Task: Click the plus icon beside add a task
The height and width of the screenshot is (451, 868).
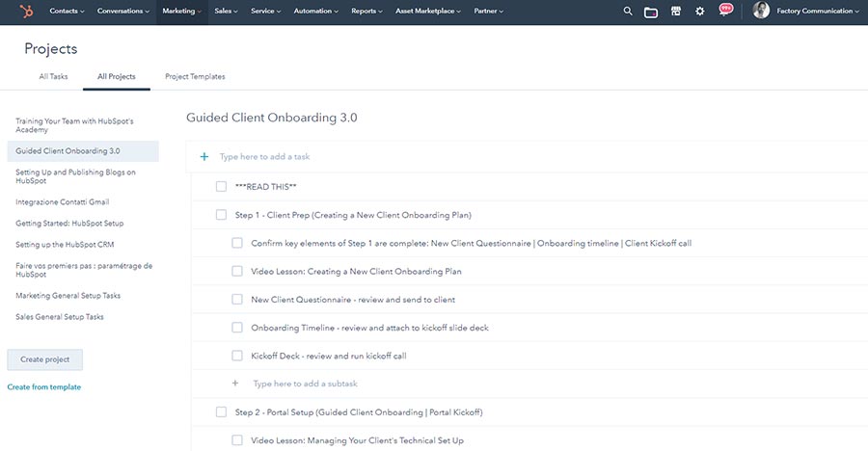Action: point(204,157)
